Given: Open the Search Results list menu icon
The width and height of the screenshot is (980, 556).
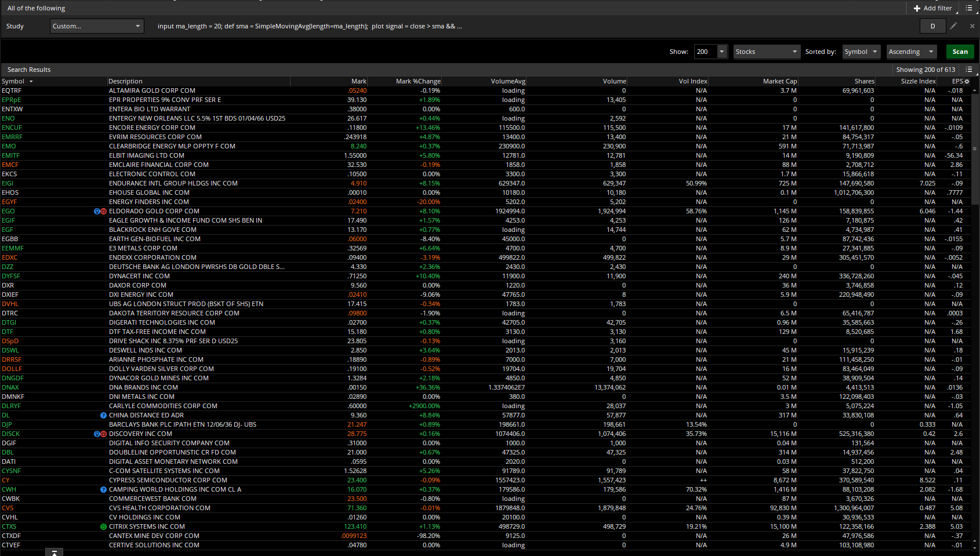Looking at the screenshot, I should pyautogui.click(x=969, y=70).
